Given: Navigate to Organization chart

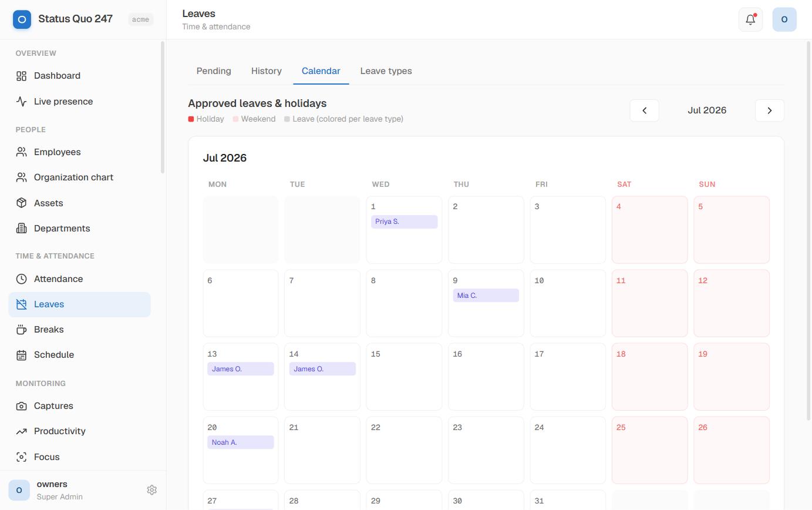Looking at the screenshot, I should coord(80,177).
